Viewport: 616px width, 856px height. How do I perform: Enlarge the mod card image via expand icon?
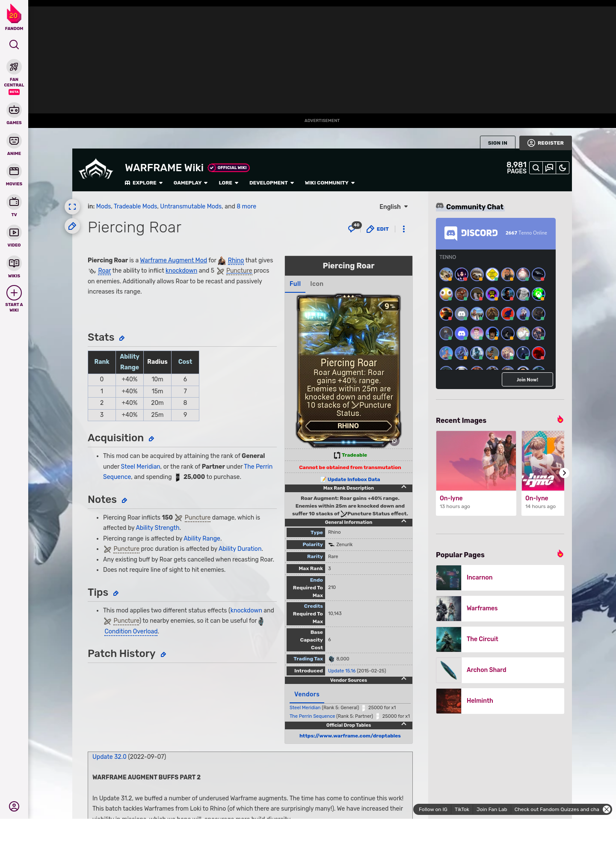coord(394,441)
